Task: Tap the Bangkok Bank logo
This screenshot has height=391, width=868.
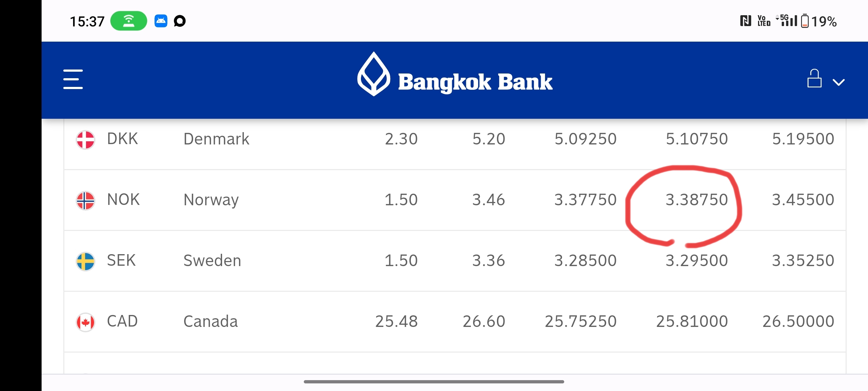Action: pos(374,74)
